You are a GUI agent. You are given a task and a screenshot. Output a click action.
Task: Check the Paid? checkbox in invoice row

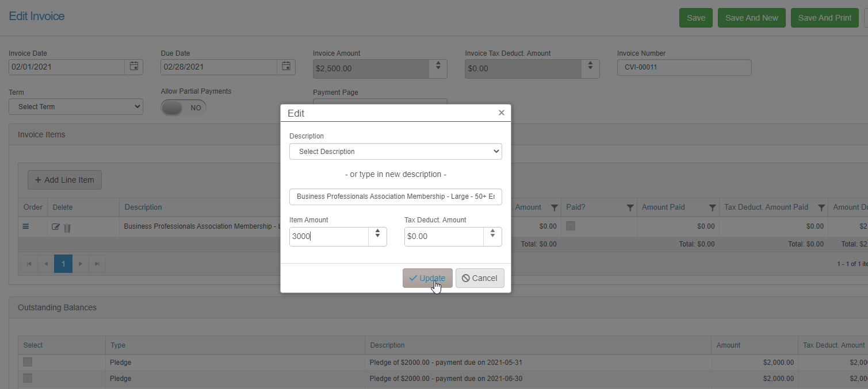[571, 226]
